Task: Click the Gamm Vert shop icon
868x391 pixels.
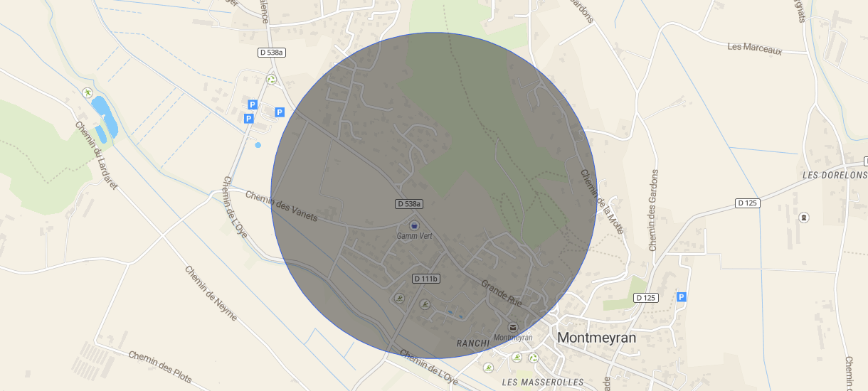Action: 413,225
